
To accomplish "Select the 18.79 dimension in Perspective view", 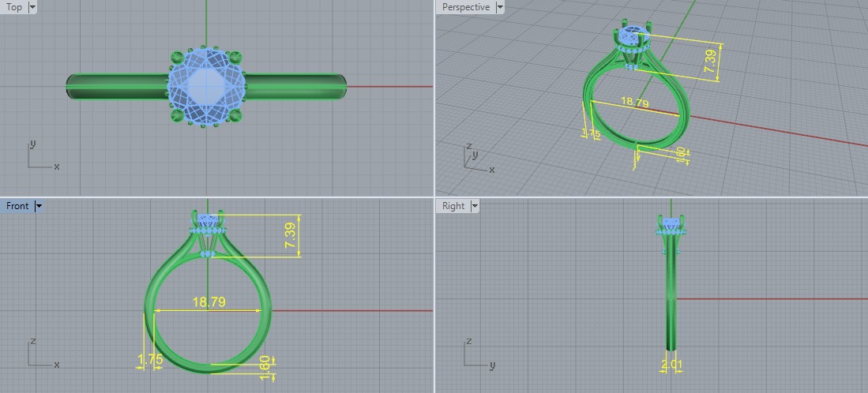I will pyautogui.click(x=634, y=102).
